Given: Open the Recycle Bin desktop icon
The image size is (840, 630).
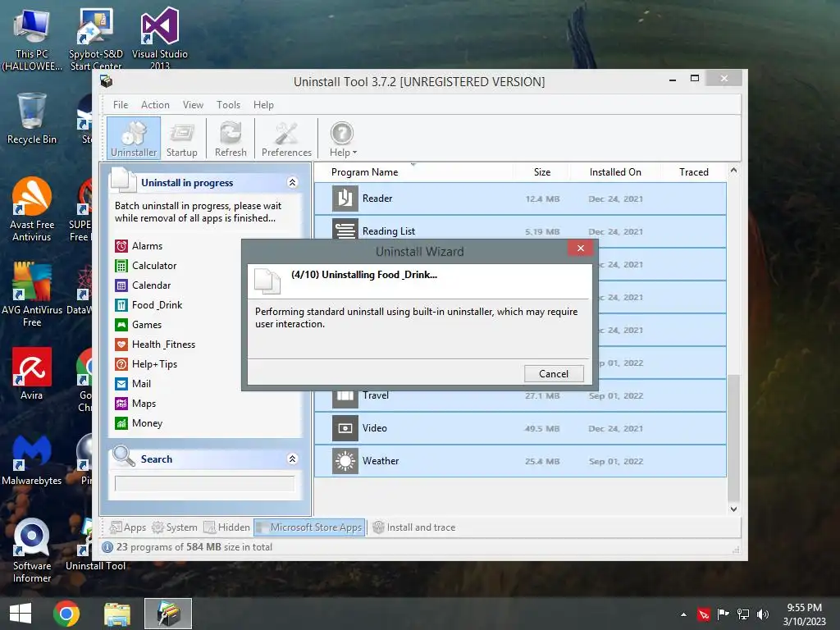Looking at the screenshot, I should pyautogui.click(x=32, y=119).
